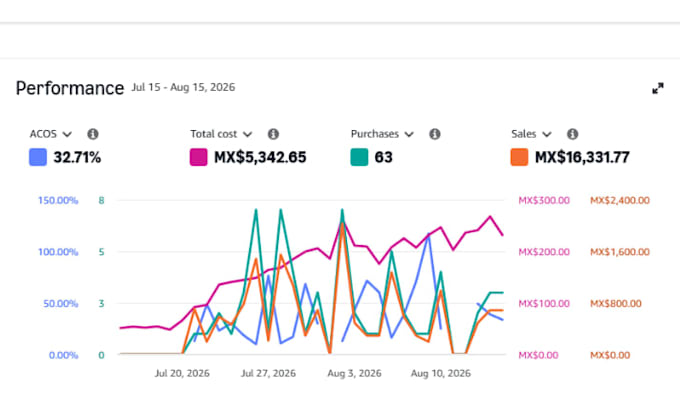
Task: Click the 100.00% ACOS axis label
Action: tap(58, 252)
